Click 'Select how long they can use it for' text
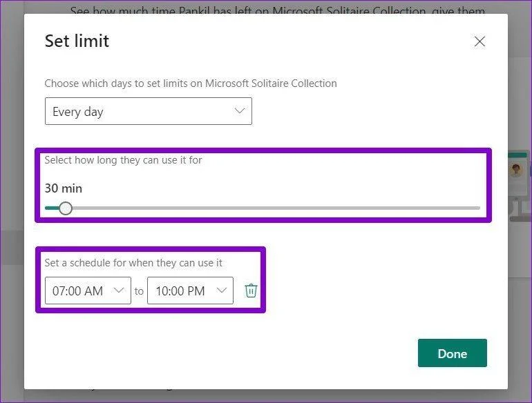The height and width of the screenshot is (403, 532). click(123, 160)
